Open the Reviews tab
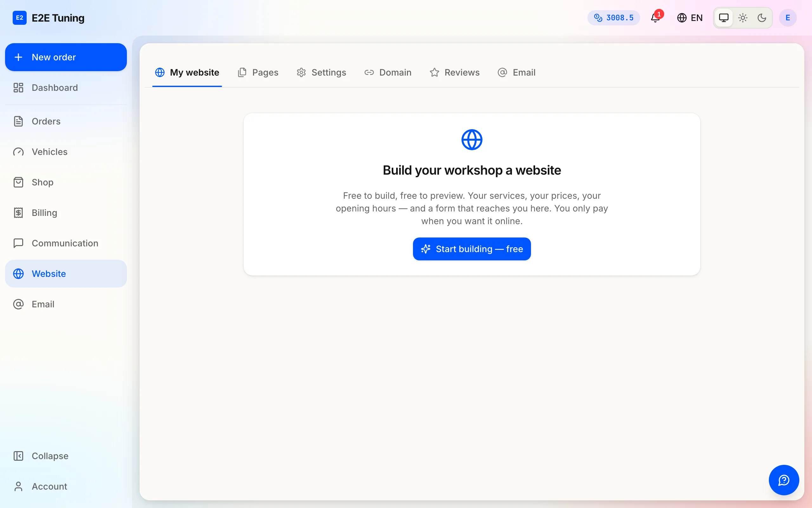 click(455, 73)
